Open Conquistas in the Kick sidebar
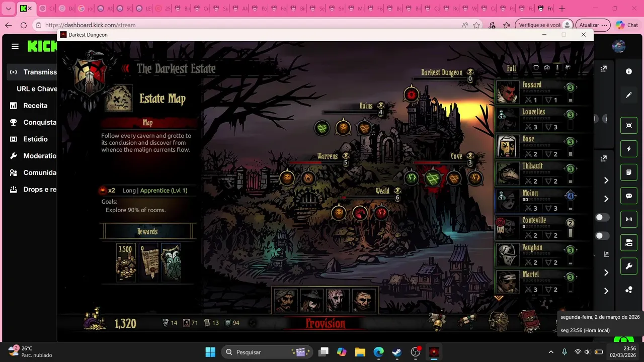 tap(32, 122)
